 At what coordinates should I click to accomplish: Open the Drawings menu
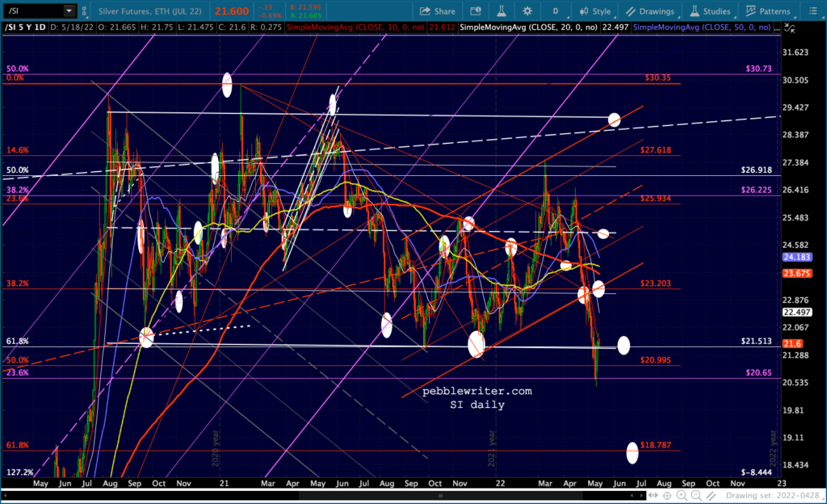(650, 11)
